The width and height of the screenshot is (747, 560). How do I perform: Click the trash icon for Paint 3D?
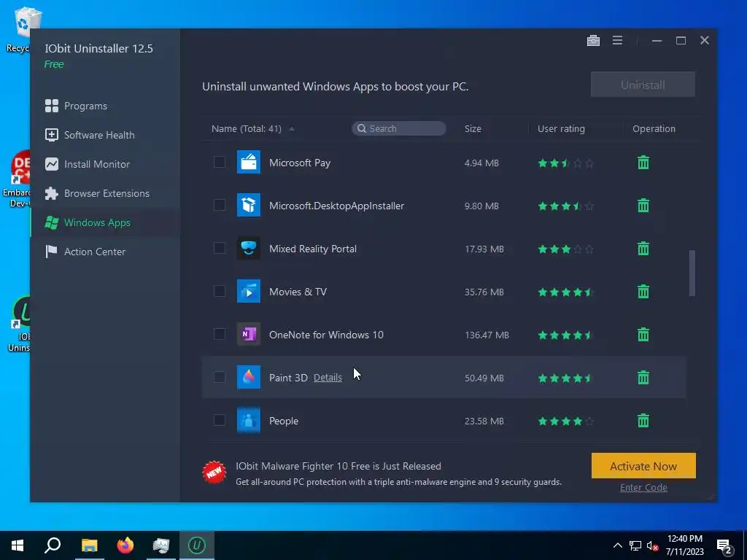[x=643, y=378]
